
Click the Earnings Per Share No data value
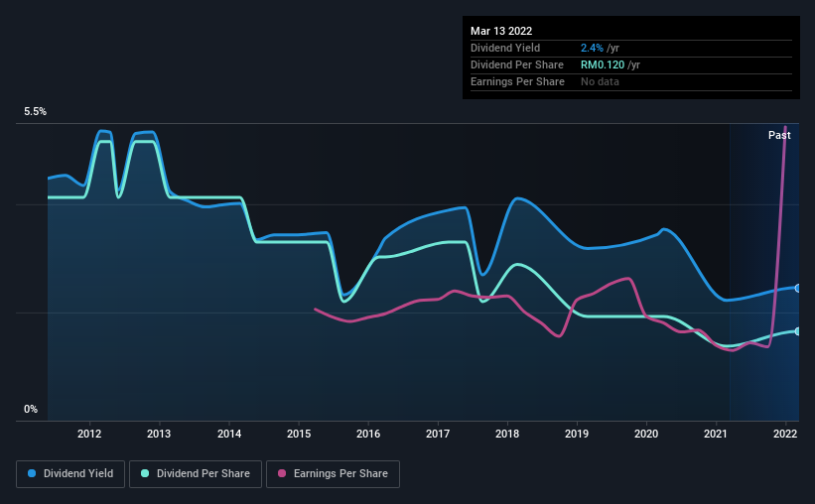point(600,81)
